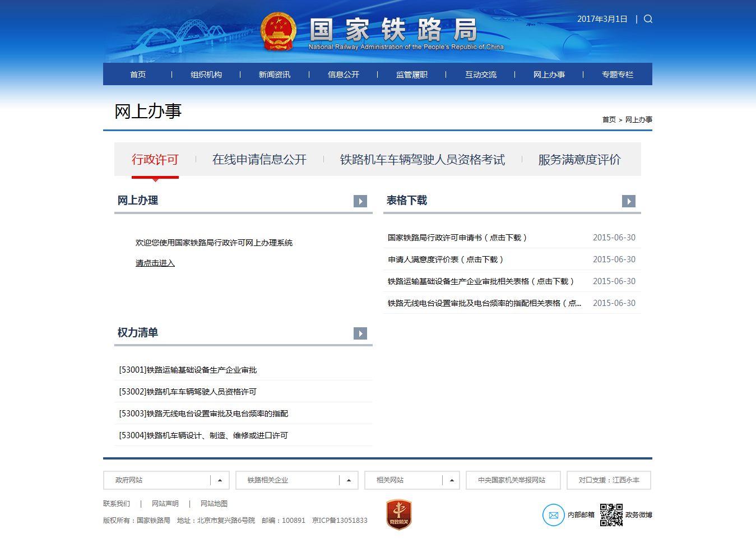Switch to the 在线申请信息公开 tab

click(x=259, y=160)
